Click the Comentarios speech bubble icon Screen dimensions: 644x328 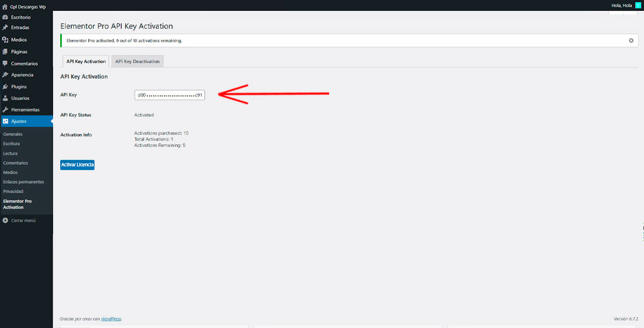tap(5, 64)
